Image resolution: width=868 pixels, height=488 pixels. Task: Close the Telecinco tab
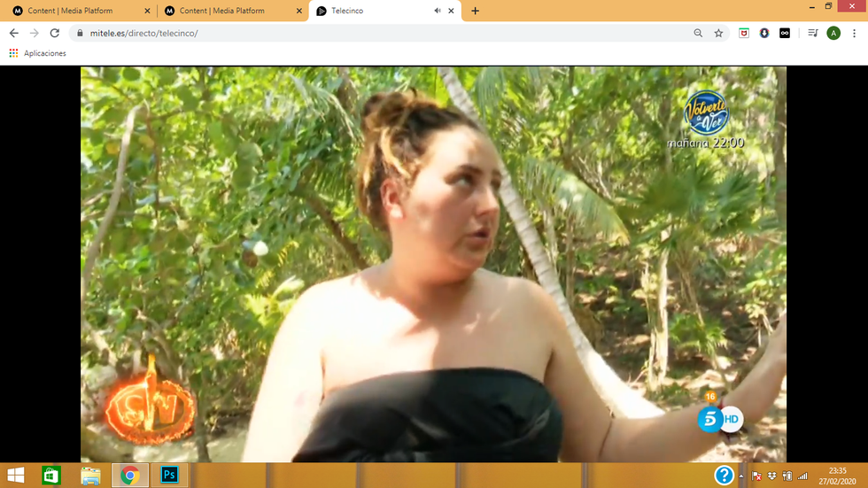tap(451, 11)
